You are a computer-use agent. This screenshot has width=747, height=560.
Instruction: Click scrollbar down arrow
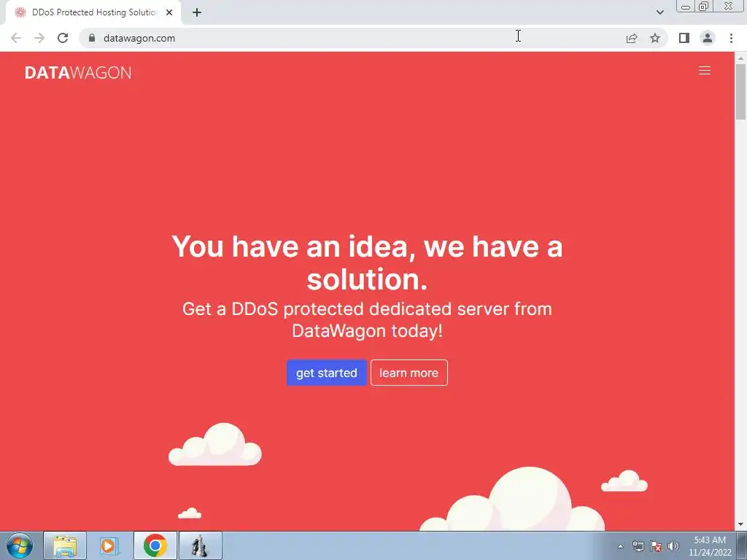pos(741,525)
